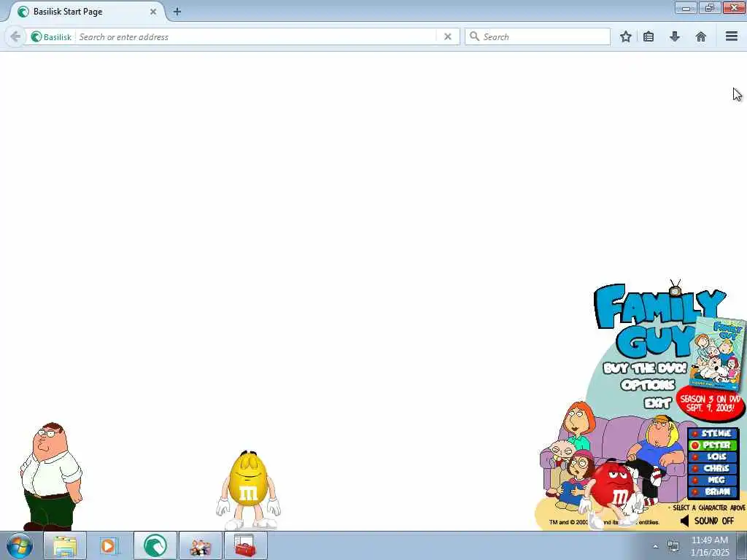This screenshot has height=560, width=747.
Task: Click Basilisk browser taskbar icon
Action: 155,545
